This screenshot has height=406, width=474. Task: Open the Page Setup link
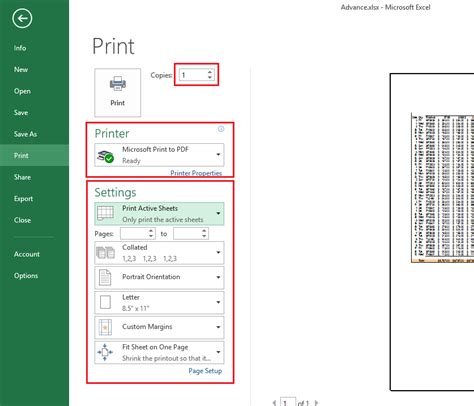205,371
